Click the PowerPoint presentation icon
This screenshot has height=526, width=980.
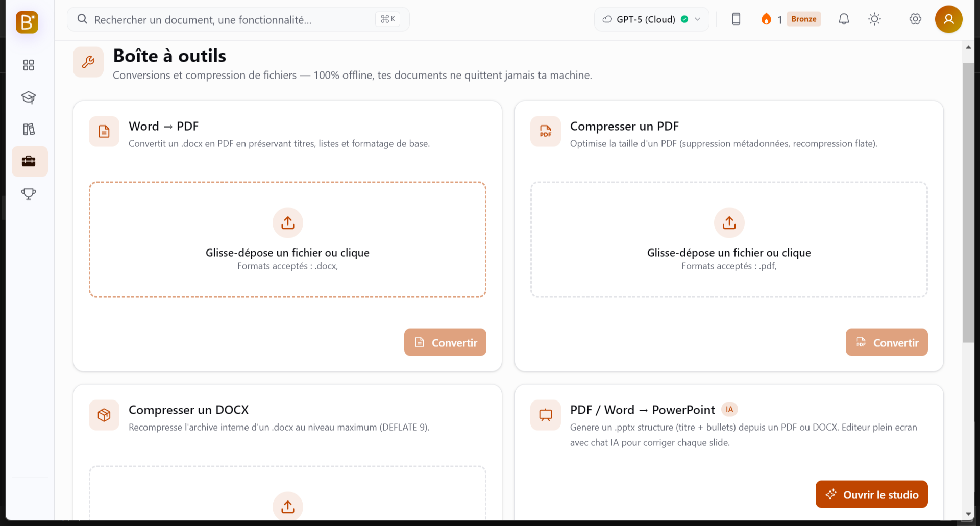[546, 415]
